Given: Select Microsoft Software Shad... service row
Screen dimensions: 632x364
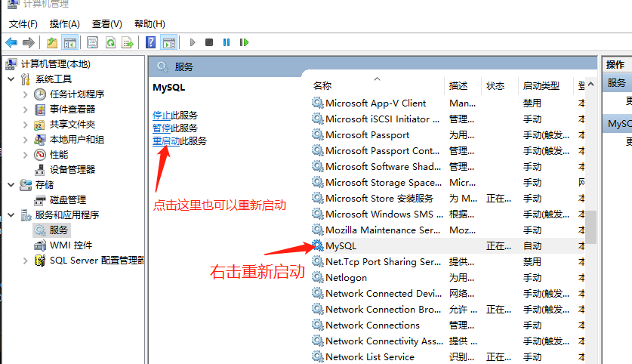Looking at the screenshot, I should (448, 166).
